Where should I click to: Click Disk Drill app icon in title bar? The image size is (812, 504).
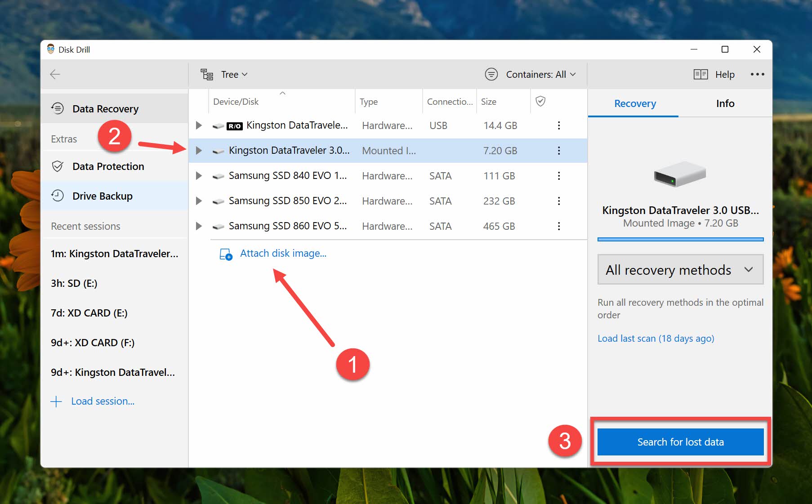pos(51,49)
